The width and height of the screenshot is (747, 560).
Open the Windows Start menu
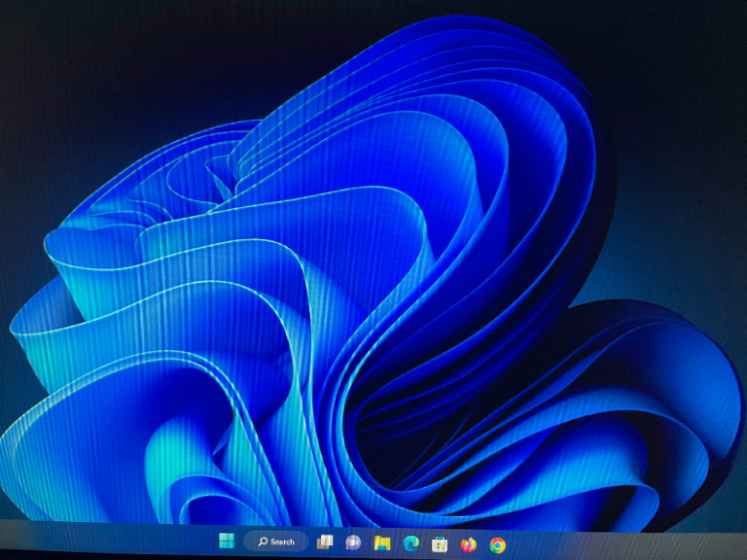pos(227,542)
